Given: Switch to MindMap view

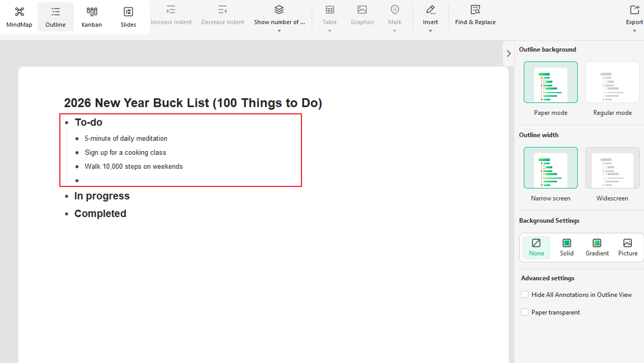Looking at the screenshot, I should (x=19, y=17).
